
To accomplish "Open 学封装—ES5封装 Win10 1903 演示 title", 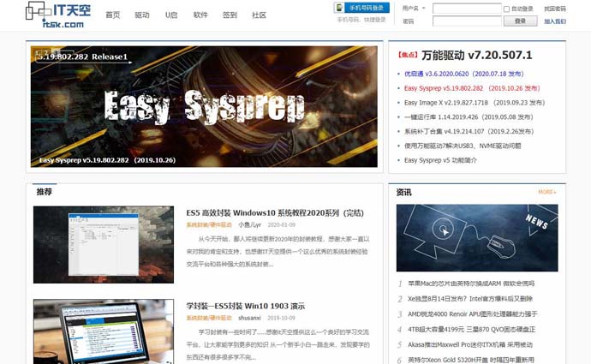I will click(245, 306).
